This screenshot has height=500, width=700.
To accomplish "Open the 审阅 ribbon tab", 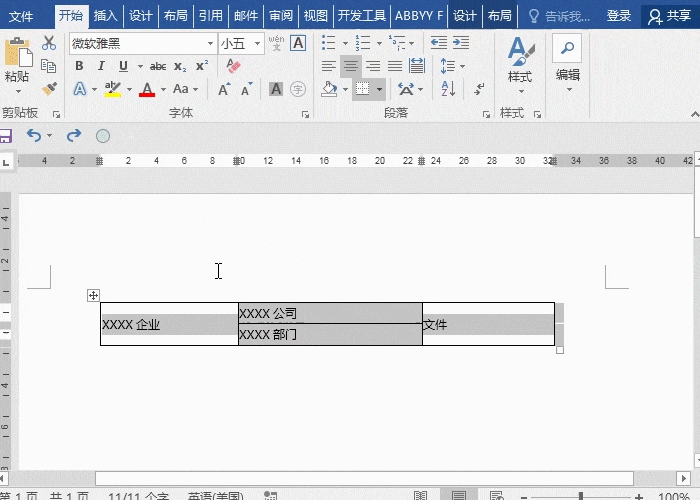I will click(280, 15).
